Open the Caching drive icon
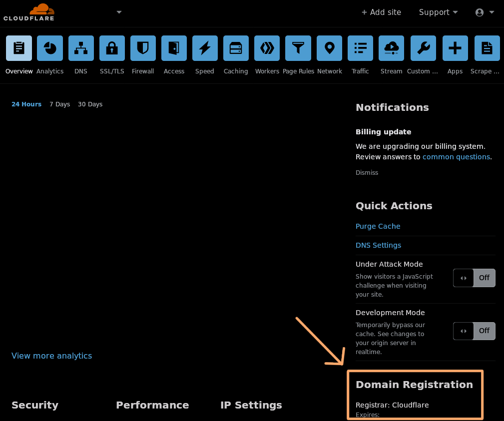 236,48
